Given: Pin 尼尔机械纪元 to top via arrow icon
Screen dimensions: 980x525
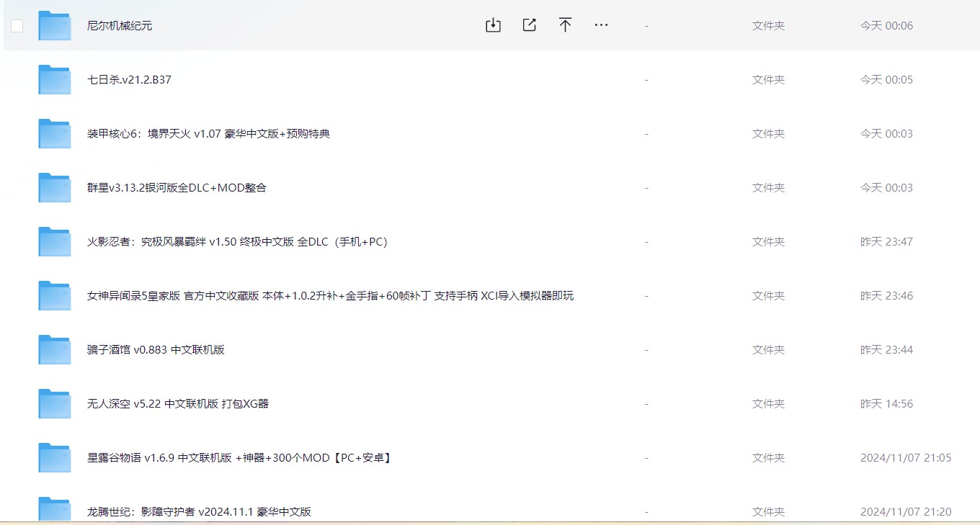Looking at the screenshot, I should [x=565, y=25].
